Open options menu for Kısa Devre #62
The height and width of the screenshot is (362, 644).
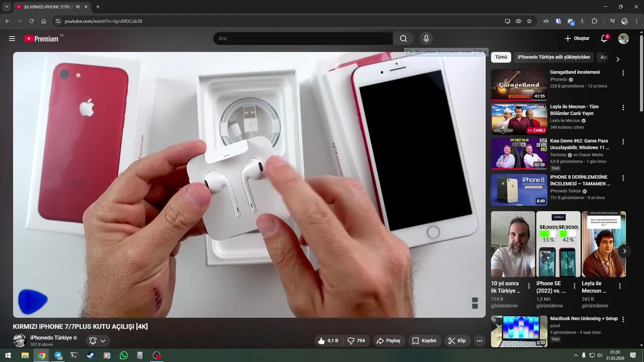point(623,142)
